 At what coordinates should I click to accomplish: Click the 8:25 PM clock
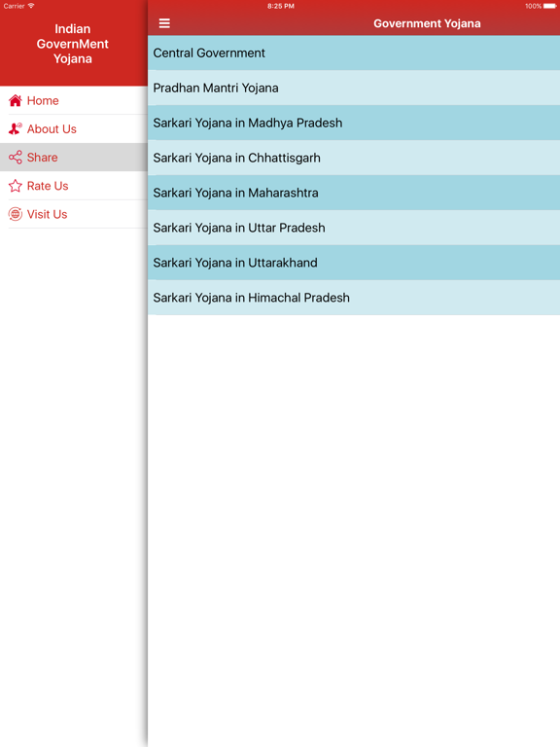pyautogui.click(x=280, y=6)
